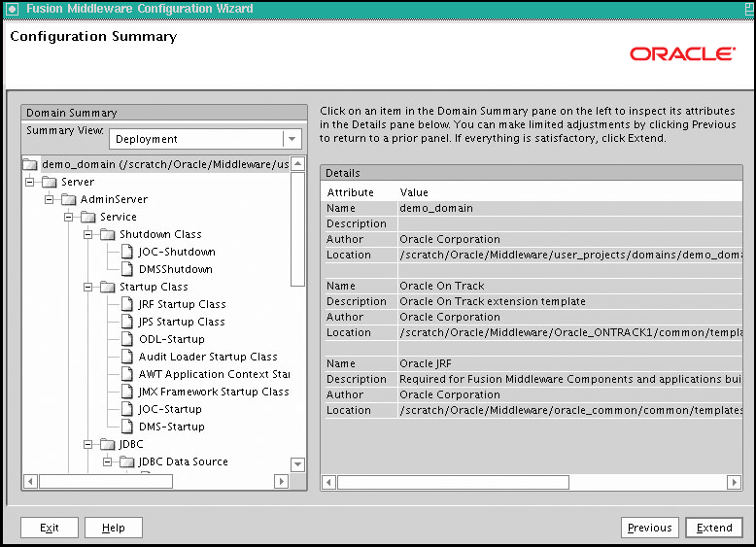The image size is (756, 547).
Task: Click tree pane horizontal scrollbar thumb
Action: click(x=106, y=481)
